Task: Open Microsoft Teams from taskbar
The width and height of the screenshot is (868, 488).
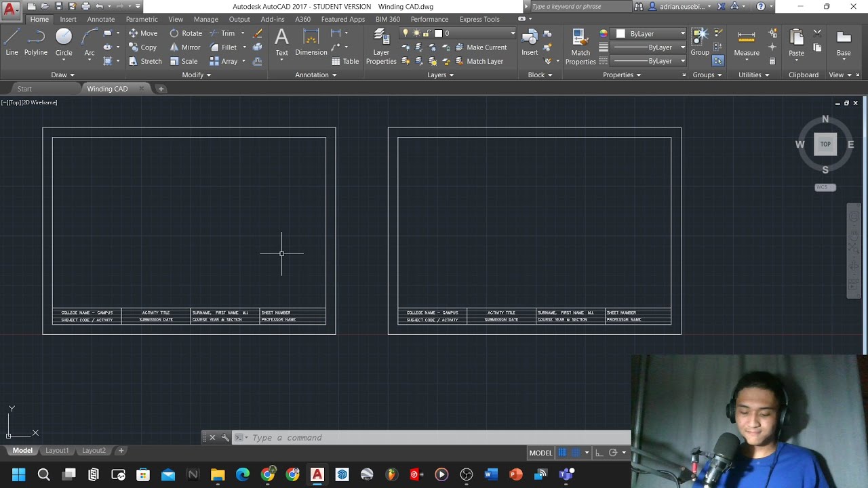Action: pyautogui.click(x=566, y=474)
